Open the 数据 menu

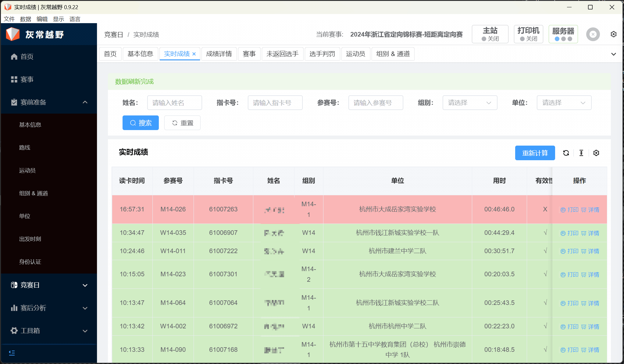[x=26, y=19]
